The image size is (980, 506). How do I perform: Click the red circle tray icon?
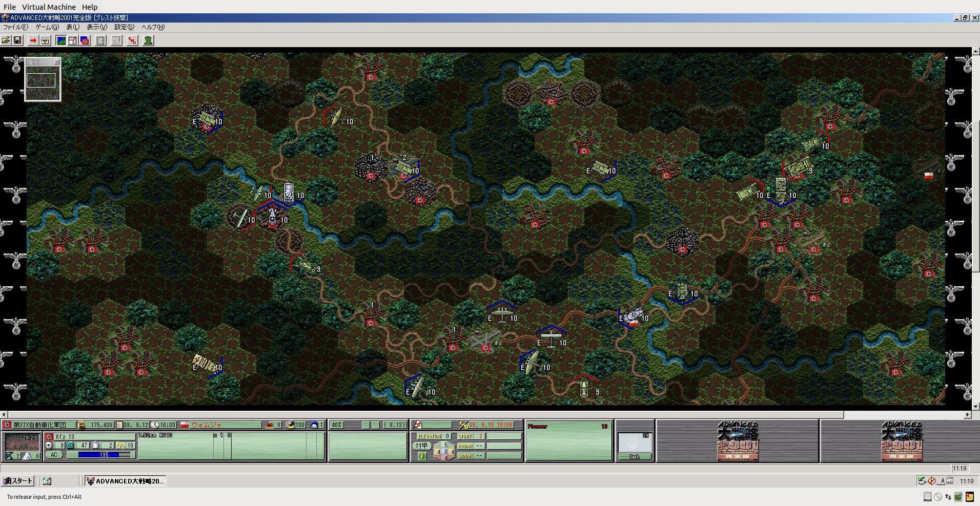932,481
